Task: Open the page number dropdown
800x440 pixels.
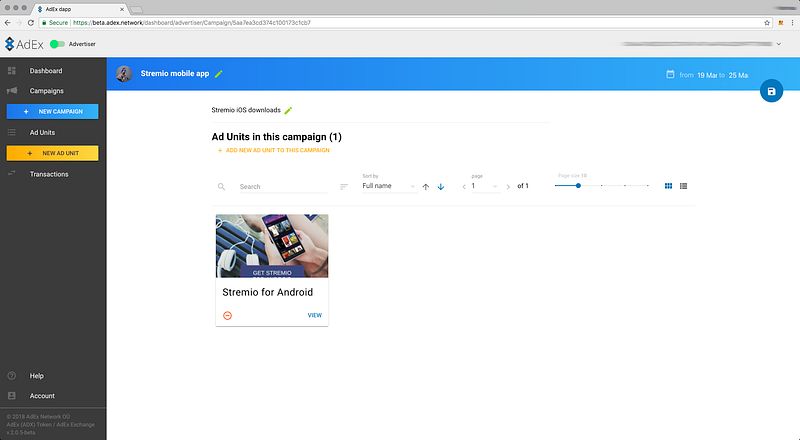Action: click(x=485, y=186)
